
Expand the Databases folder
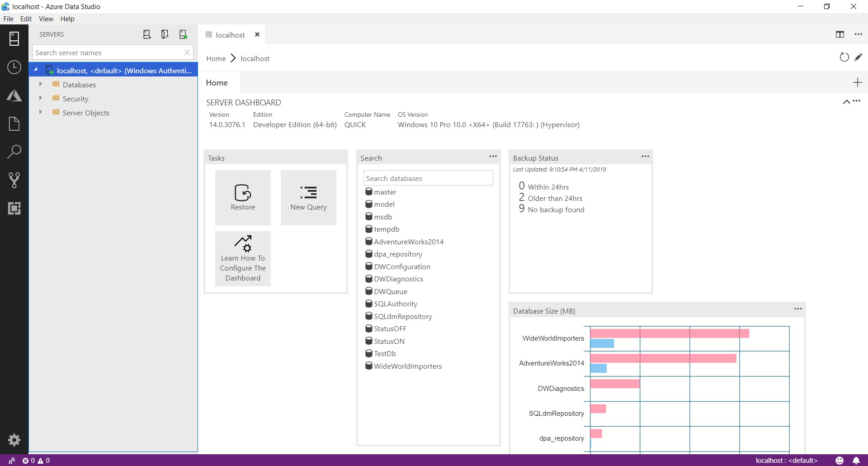tap(40, 84)
